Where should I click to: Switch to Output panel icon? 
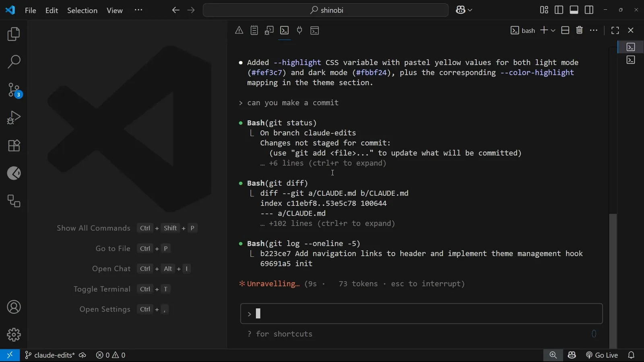tap(254, 30)
